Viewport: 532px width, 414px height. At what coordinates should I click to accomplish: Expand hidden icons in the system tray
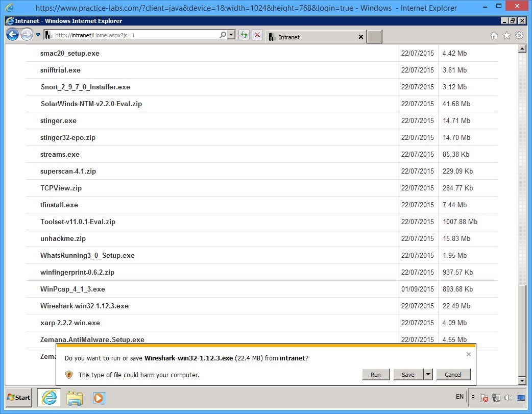(x=472, y=397)
